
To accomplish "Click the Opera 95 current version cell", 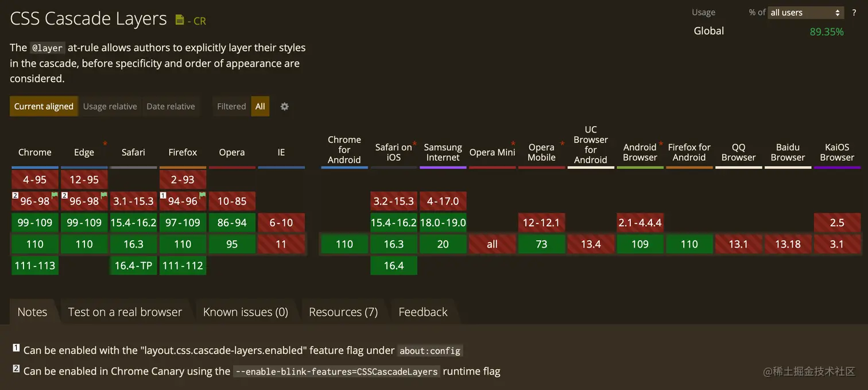I will [x=232, y=244].
